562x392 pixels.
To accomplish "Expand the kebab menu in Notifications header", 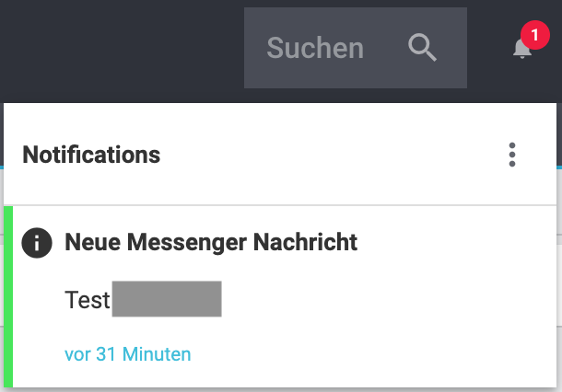I will point(513,155).
